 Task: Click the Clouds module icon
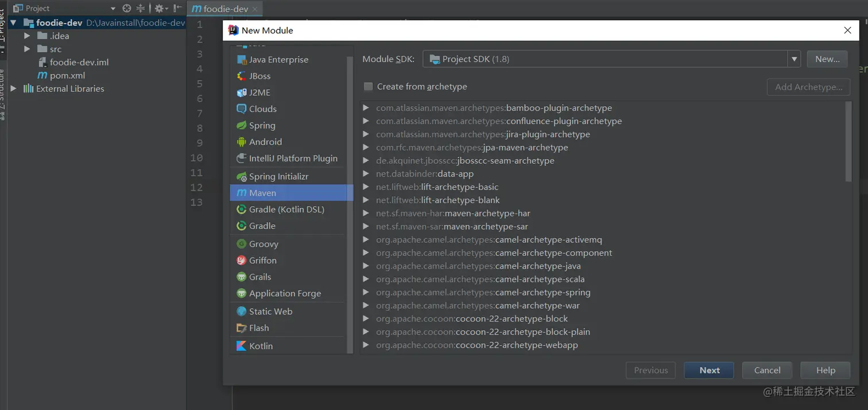click(241, 109)
